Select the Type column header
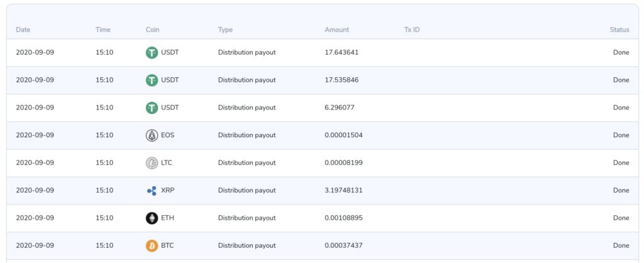The width and height of the screenshot is (644, 263). [x=225, y=30]
